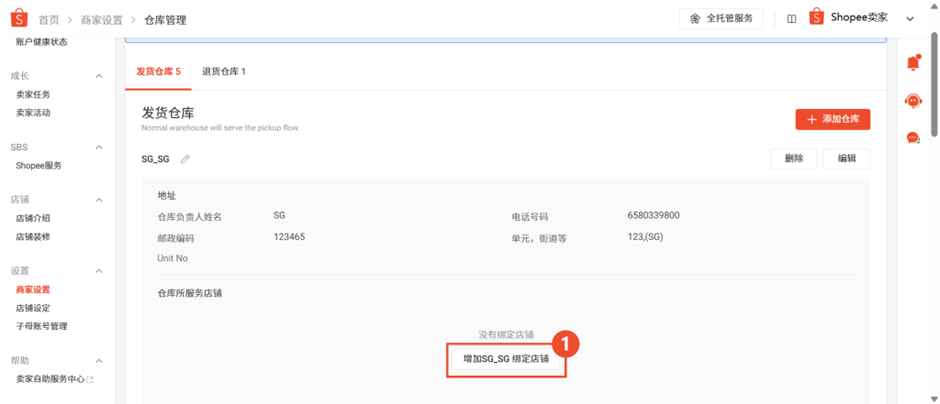Click the 编辑 warehouse button

coord(846,159)
